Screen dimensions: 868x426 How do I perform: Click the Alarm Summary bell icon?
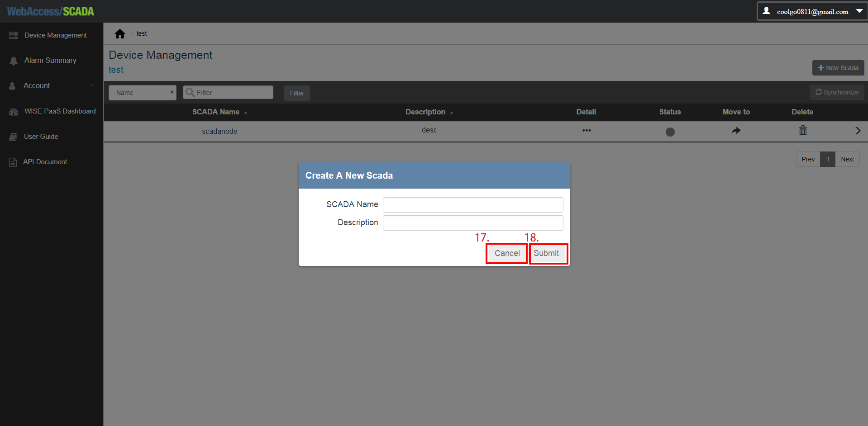click(x=14, y=61)
